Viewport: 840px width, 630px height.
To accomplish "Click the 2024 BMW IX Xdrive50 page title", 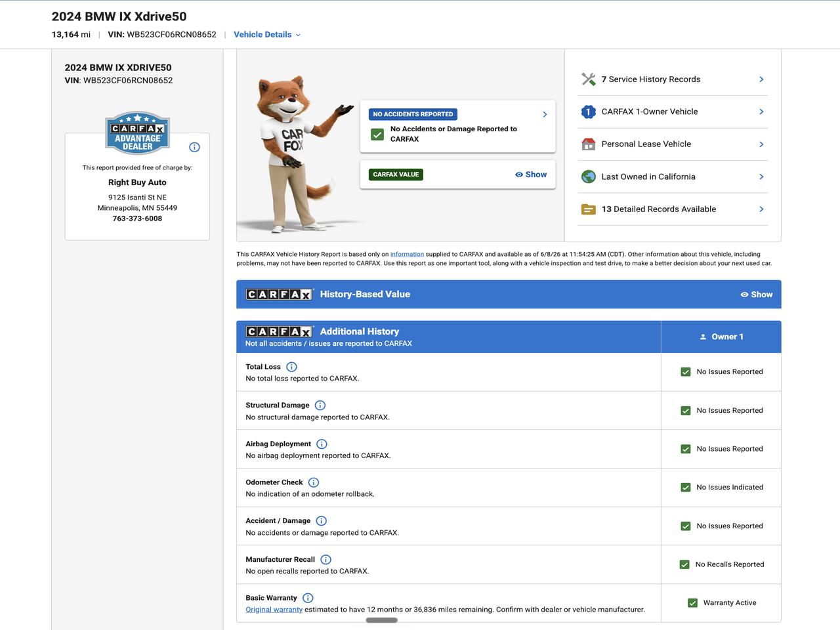I will tap(119, 16).
